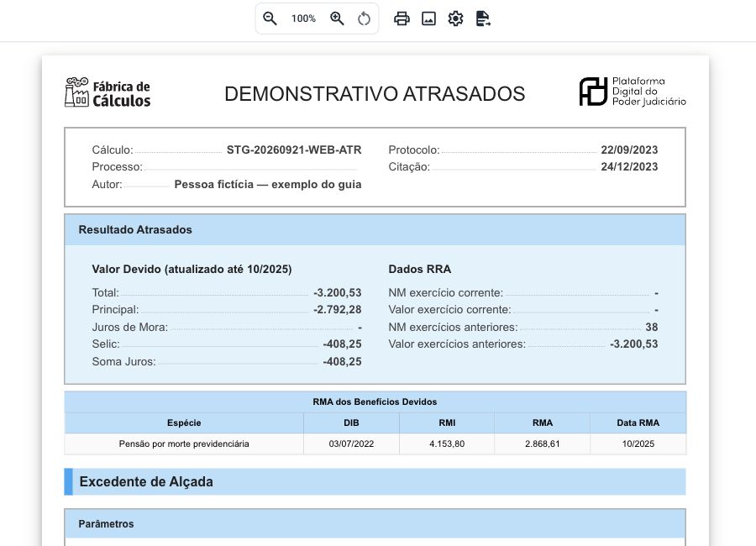Click the RMI cell 4.153,80
756x546 pixels.
(x=447, y=444)
